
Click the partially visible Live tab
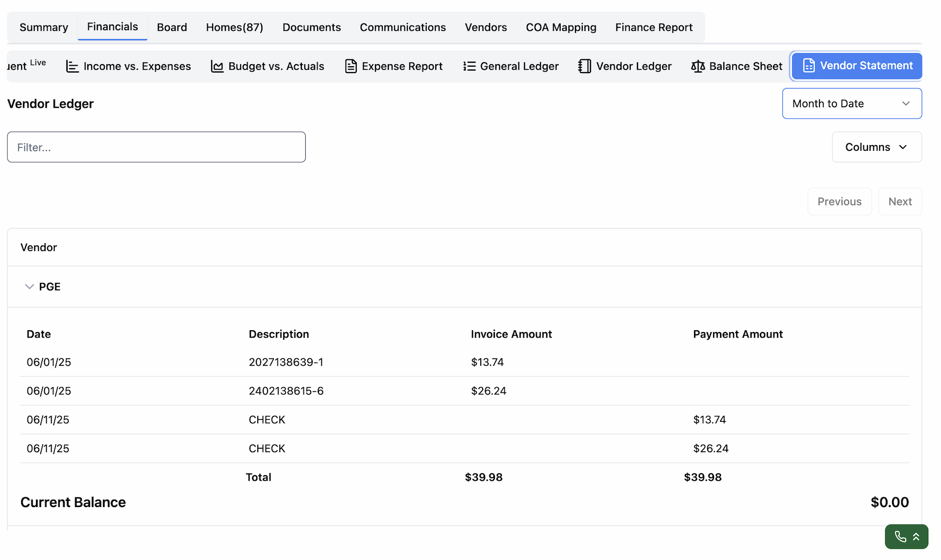(x=27, y=65)
